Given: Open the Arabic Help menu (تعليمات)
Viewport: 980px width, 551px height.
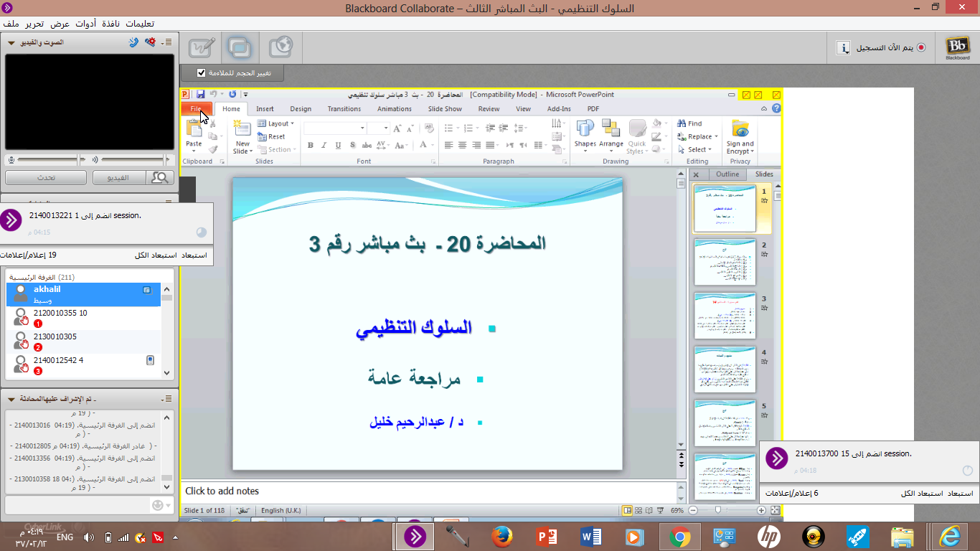Looking at the screenshot, I should click(x=139, y=24).
